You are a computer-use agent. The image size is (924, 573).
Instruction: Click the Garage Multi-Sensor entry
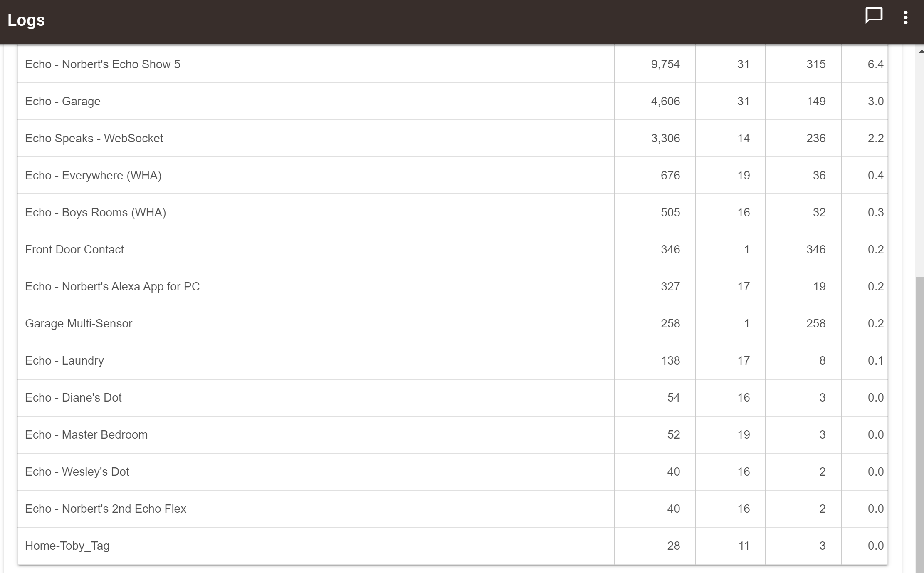[79, 324]
